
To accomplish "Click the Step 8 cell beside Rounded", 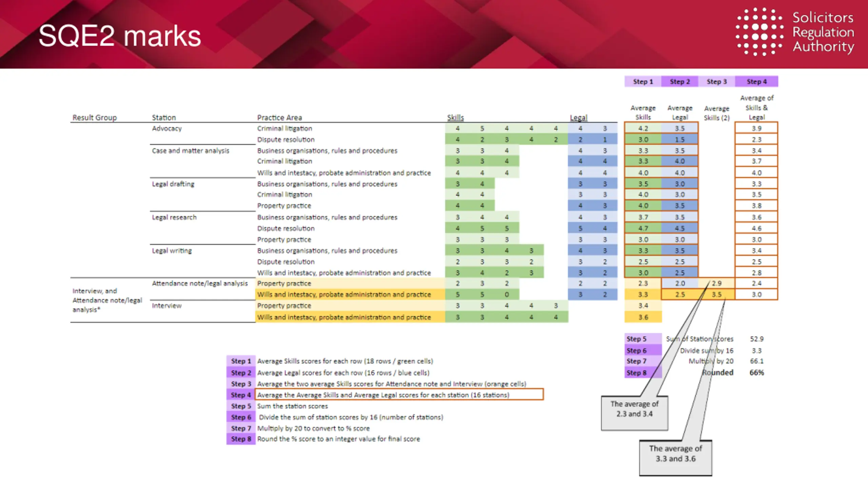I will tap(643, 372).
